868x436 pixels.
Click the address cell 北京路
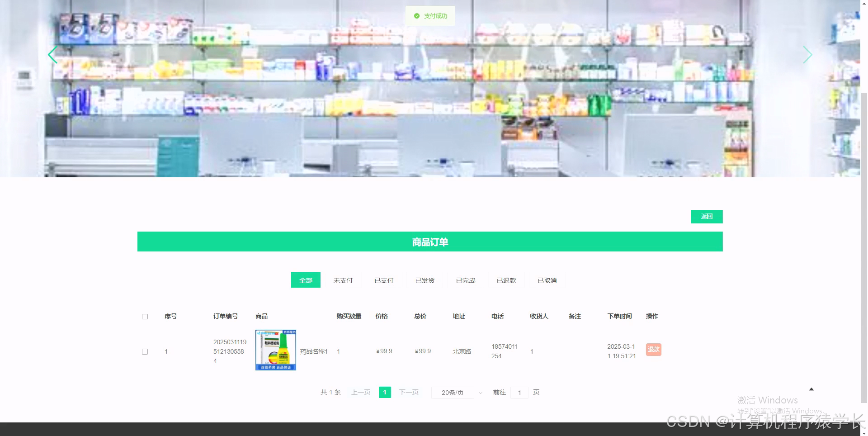click(462, 351)
